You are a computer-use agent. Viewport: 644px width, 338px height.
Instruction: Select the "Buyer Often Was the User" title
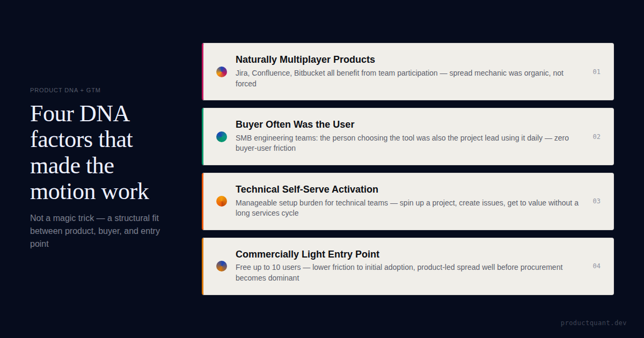[x=295, y=124]
